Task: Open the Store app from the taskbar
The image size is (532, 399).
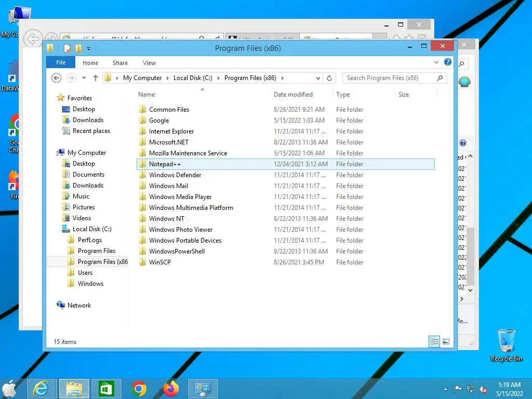Action: tap(106, 389)
